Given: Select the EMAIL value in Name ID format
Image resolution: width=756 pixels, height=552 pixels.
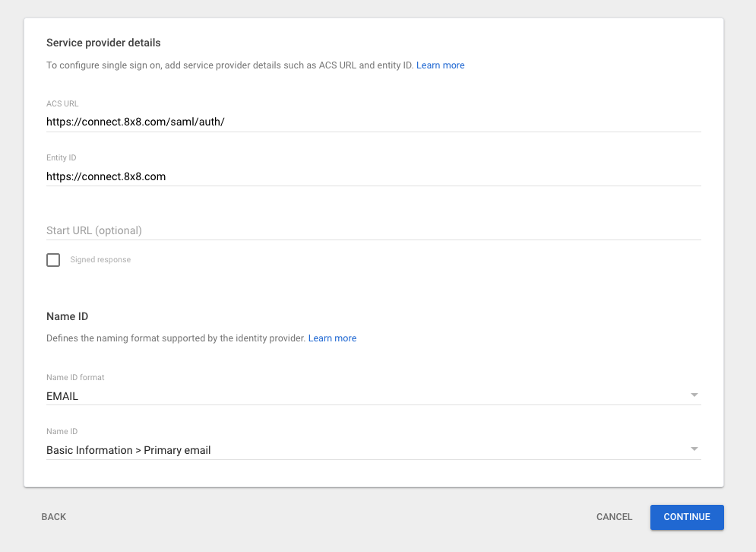Looking at the screenshot, I should point(62,396).
